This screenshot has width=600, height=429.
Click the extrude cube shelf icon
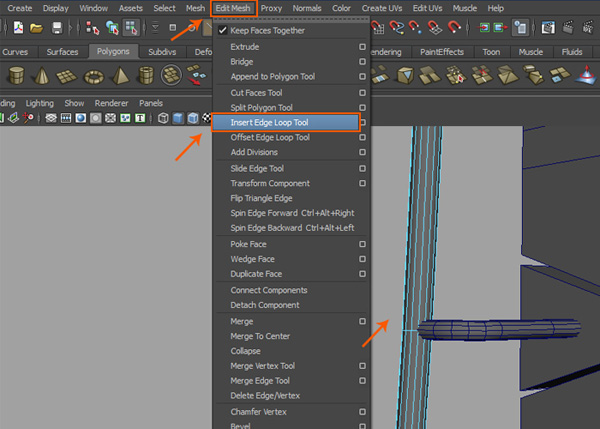[x=405, y=75]
